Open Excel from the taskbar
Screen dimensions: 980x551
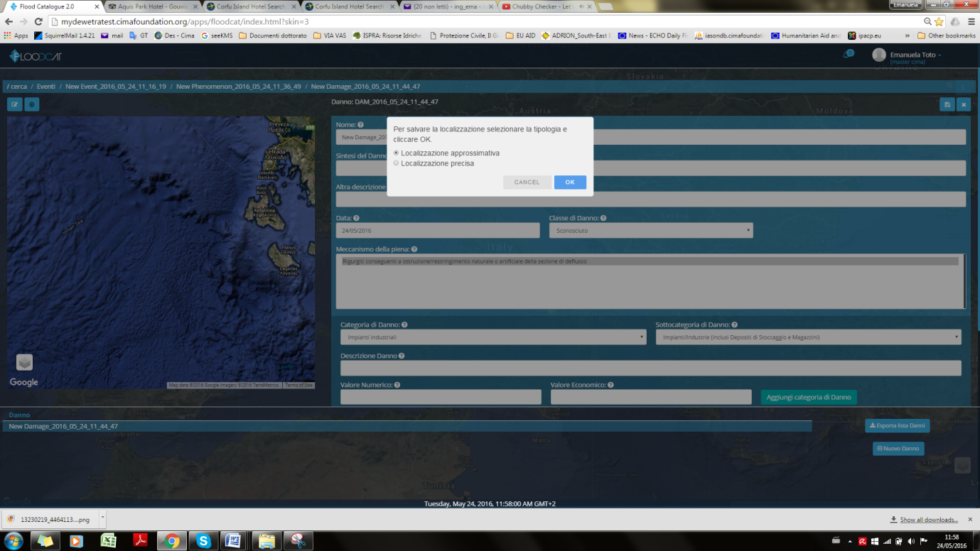coord(108,541)
